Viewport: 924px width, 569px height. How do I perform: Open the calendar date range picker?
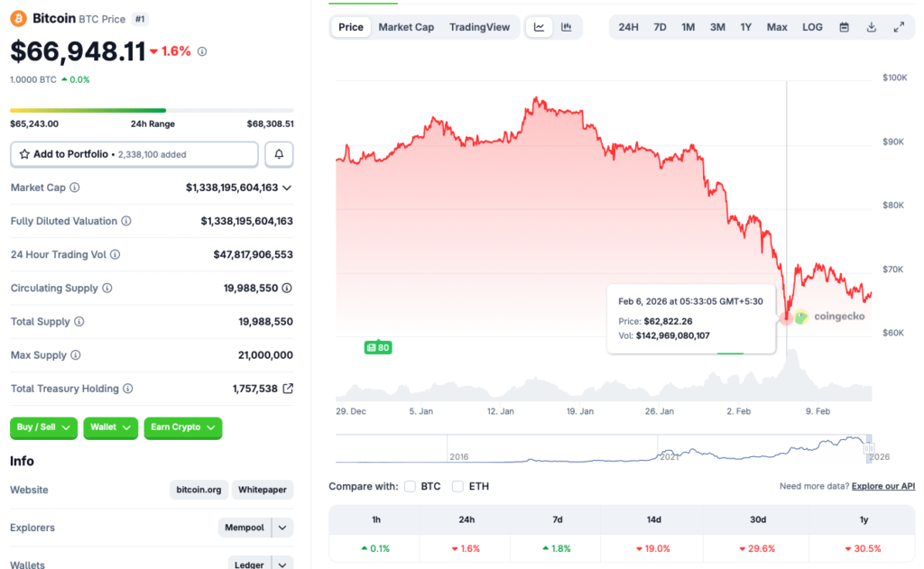[844, 27]
